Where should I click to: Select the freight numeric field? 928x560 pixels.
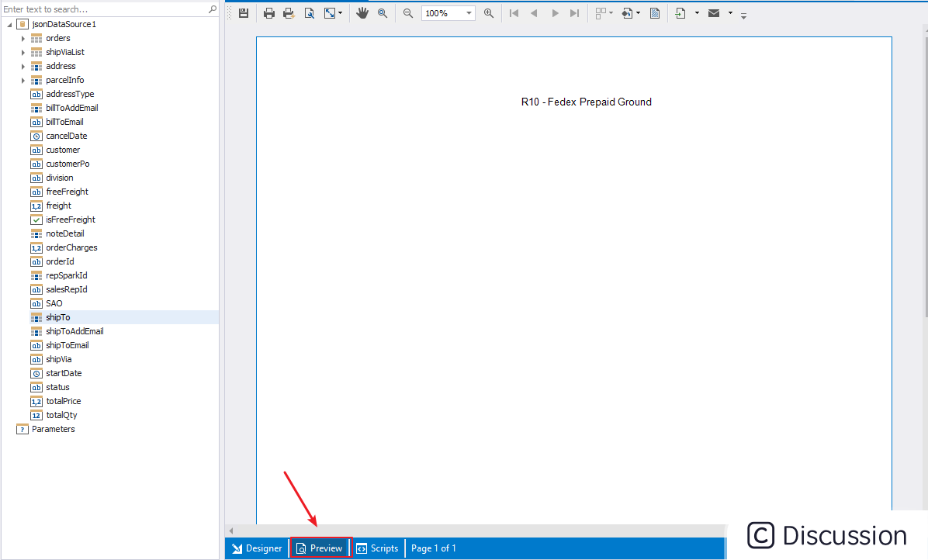click(x=59, y=206)
